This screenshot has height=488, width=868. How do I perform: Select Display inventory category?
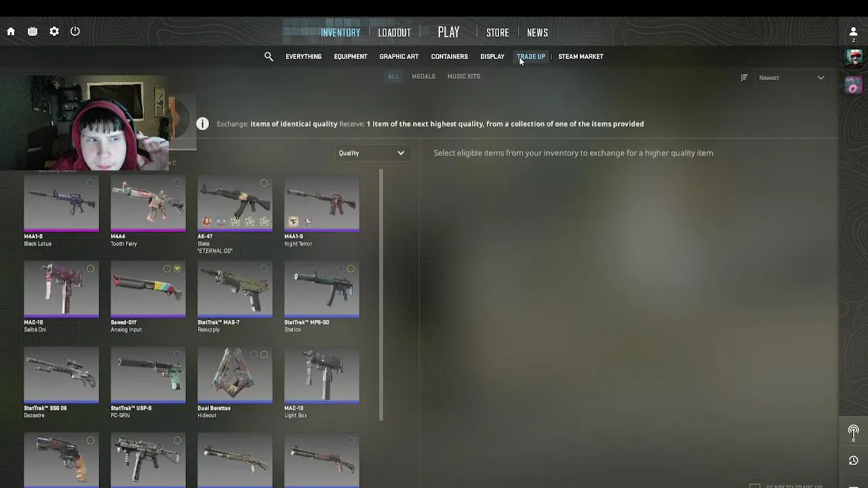tap(492, 56)
